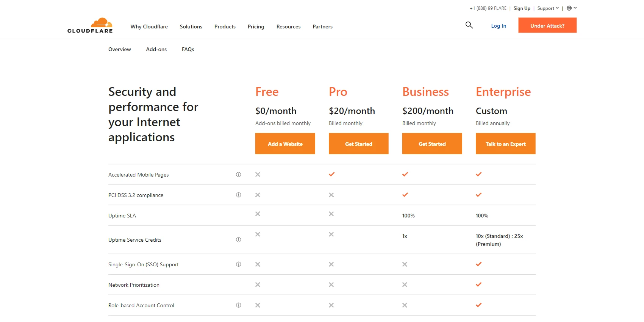Click Business checkmark for Accelerated Mobile Pages
Image resolution: width=644 pixels, height=322 pixels.
(405, 174)
